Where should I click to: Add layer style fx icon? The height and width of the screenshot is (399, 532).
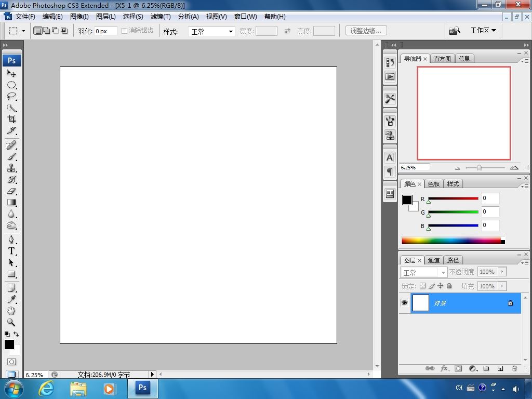[x=444, y=368]
